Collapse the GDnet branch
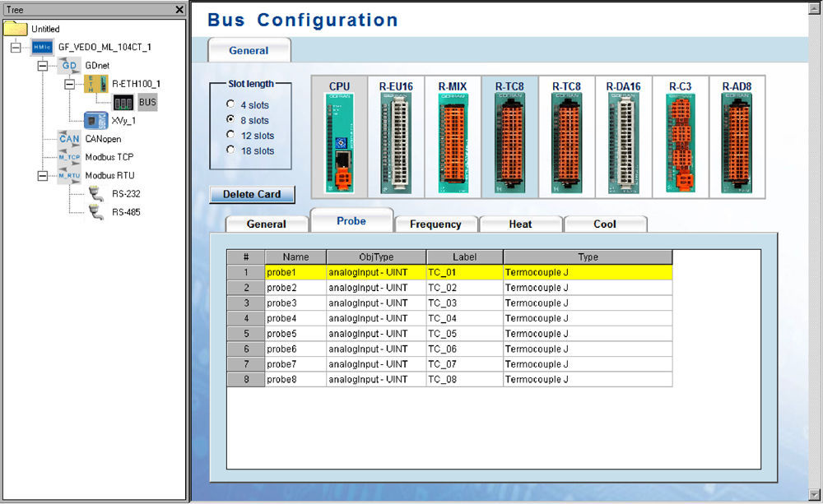 (x=43, y=65)
